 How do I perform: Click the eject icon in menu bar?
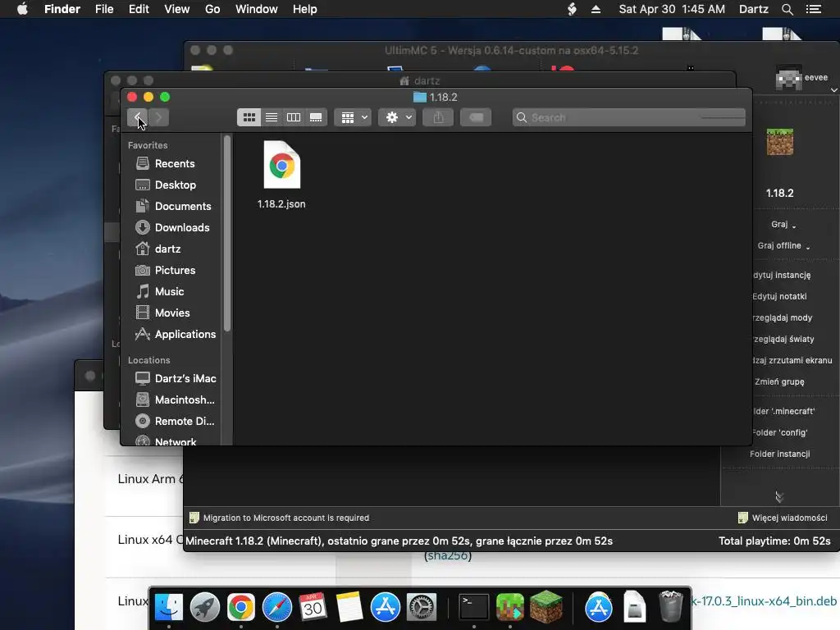click(x=596, y=9)
